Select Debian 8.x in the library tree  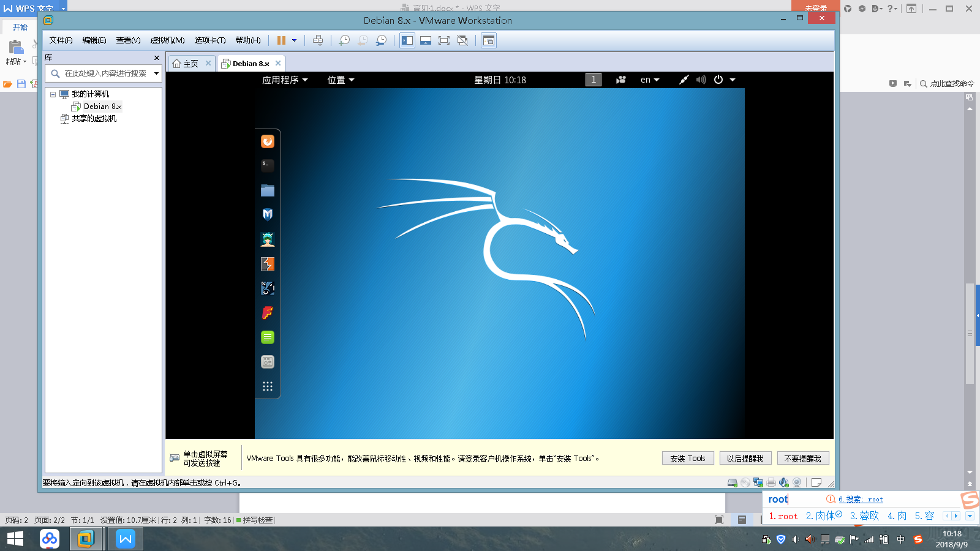(x=97, y=107)
